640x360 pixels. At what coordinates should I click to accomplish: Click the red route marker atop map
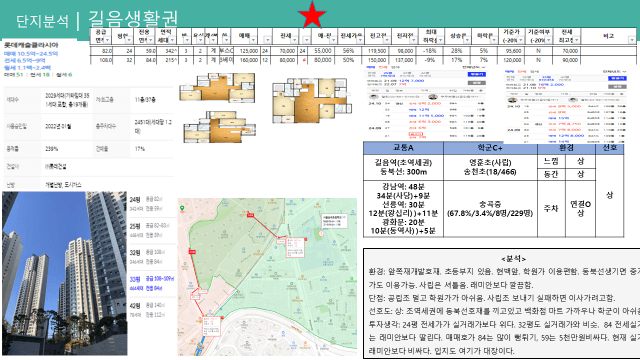pos(251,215)
